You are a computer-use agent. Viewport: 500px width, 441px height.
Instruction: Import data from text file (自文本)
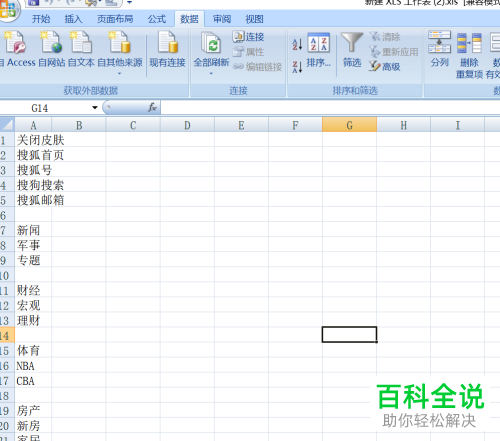[81, 48]
